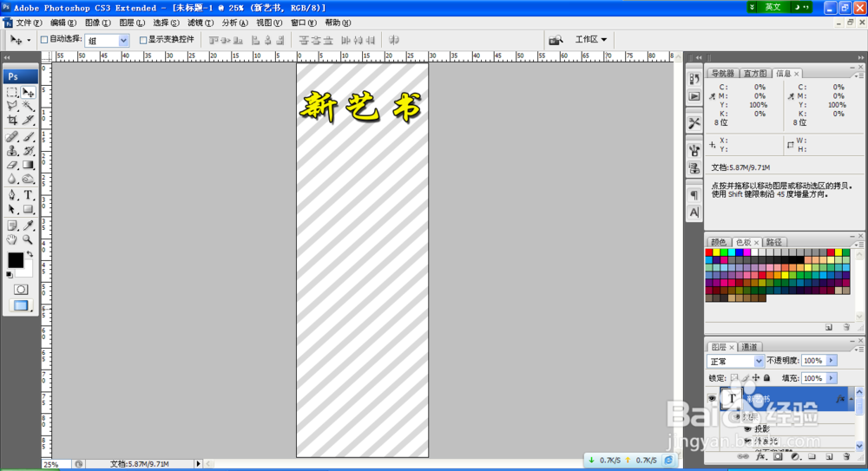Click the add layer style fx button
Screen dimensions: 868x471
pos(760,456)
